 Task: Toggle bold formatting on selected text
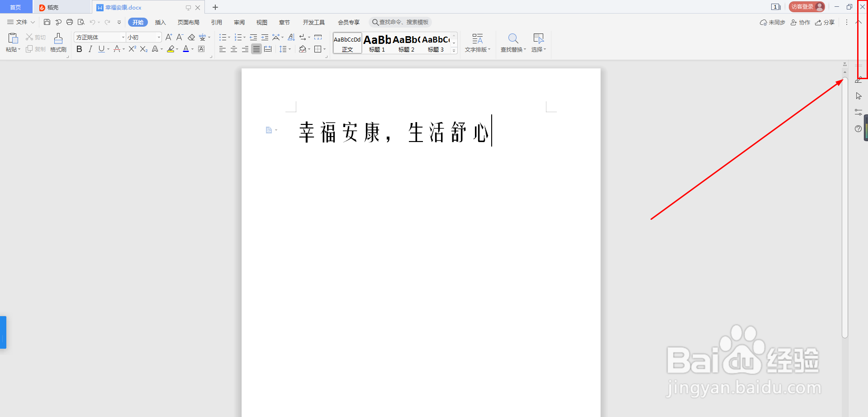click(x=79, y=49)
